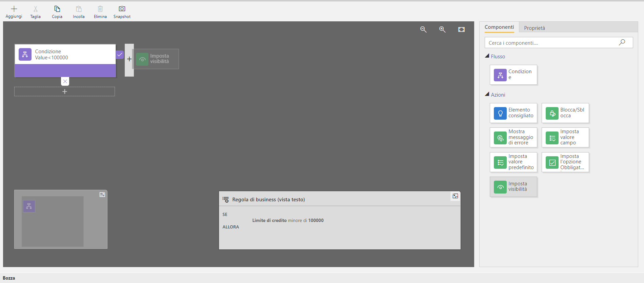This screenshot has height=283, width=644.
Task: Select the Condizione component tile
Action: tap(514, 75)
